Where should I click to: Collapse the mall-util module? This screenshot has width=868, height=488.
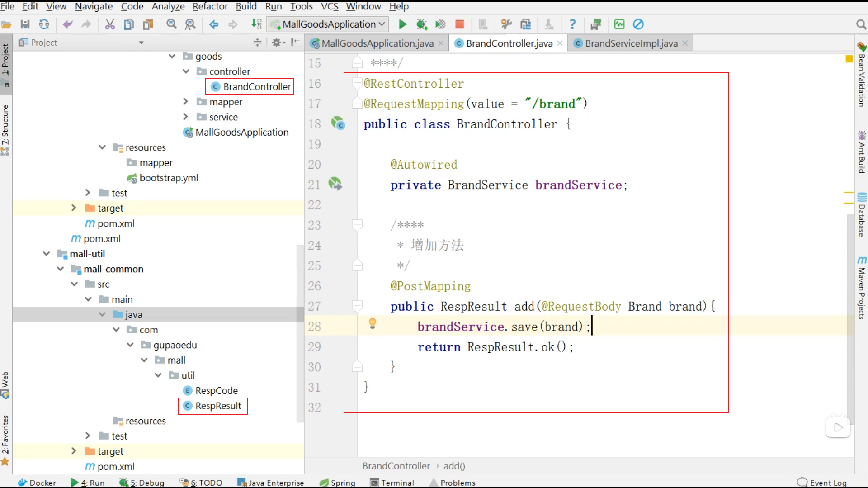click(46, 254)
